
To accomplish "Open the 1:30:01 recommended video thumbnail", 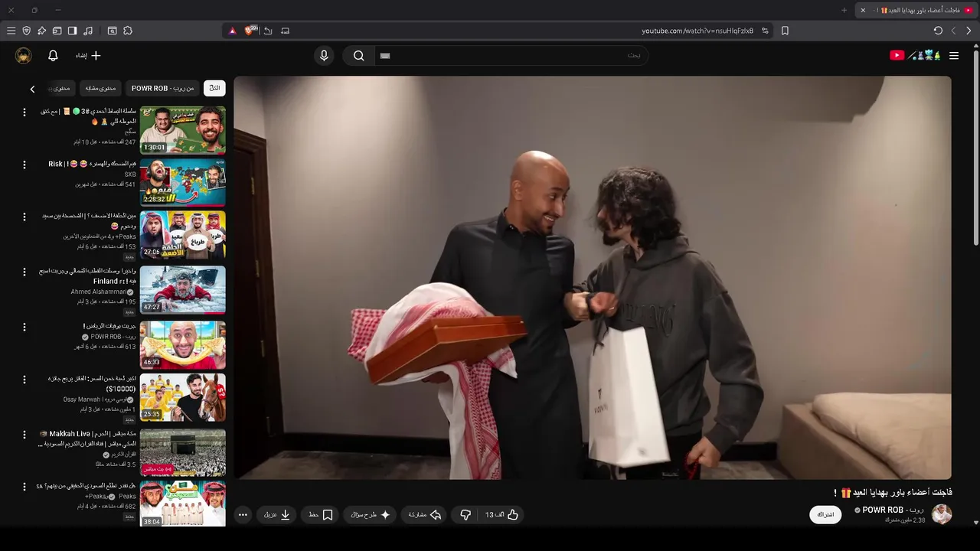I will 182,130.
